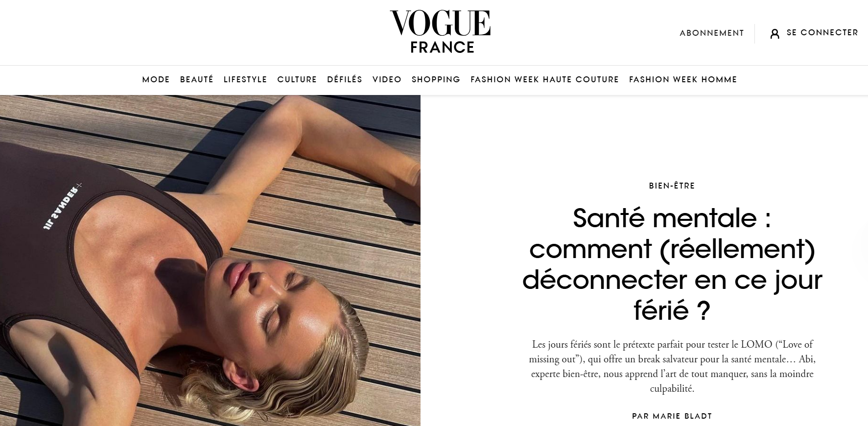Viewport: 868px width, 426px height.
Task: Click the France text under Vogue
Action: (442, 47)
